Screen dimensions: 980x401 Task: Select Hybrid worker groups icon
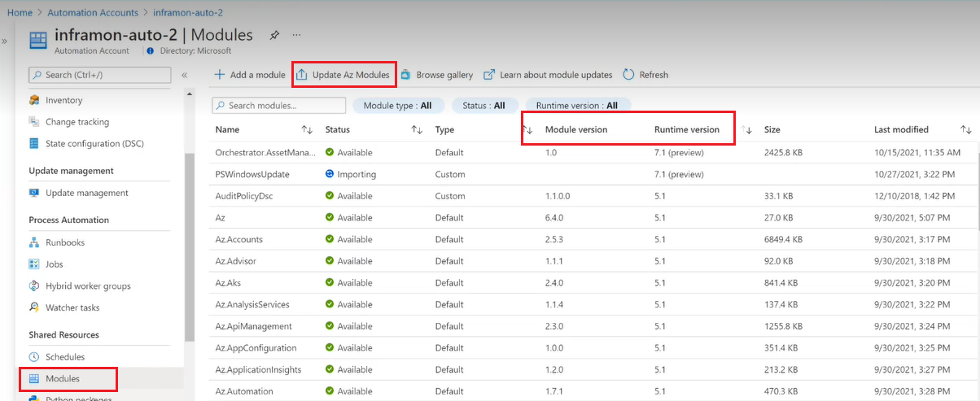pyautogui.click(x=34, y=286)
